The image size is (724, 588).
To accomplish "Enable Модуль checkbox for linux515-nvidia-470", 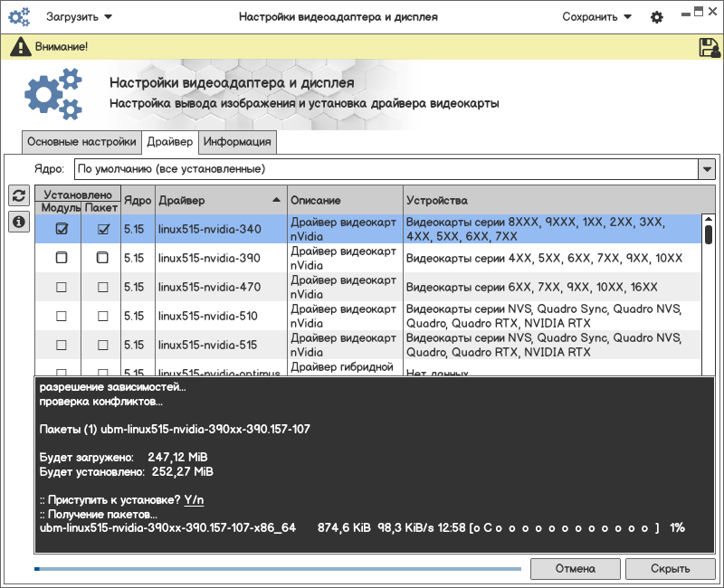I will point(62,288).
